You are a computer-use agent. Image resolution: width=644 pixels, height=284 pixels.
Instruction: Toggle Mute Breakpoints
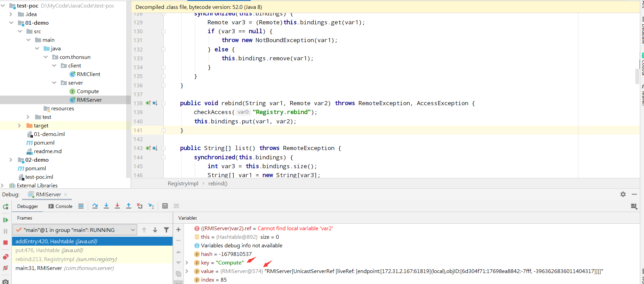(x=5, y=268)
